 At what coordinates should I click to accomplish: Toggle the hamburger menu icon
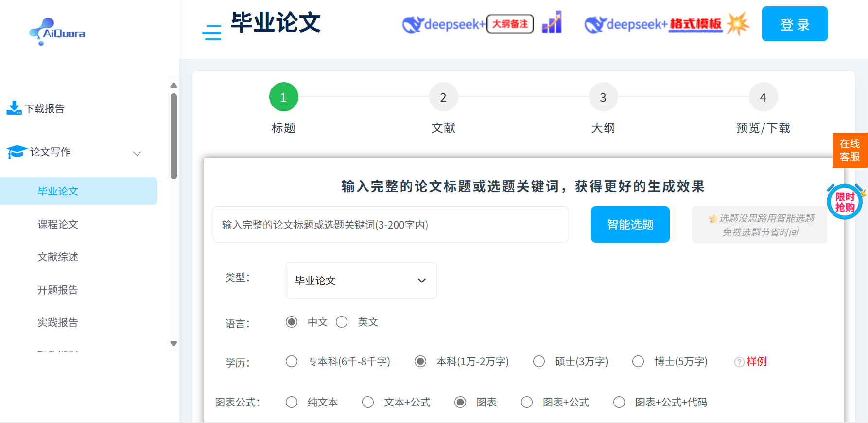point(211,33)
